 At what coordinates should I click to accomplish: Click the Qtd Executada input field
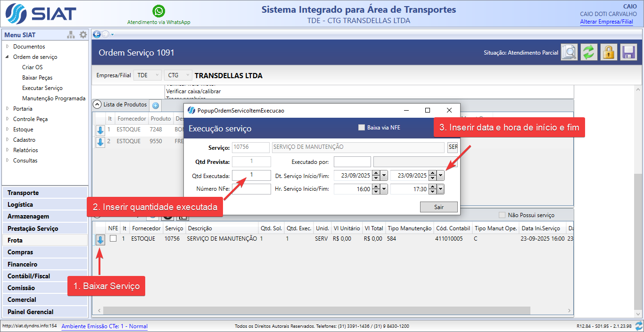tap(251, 175)
